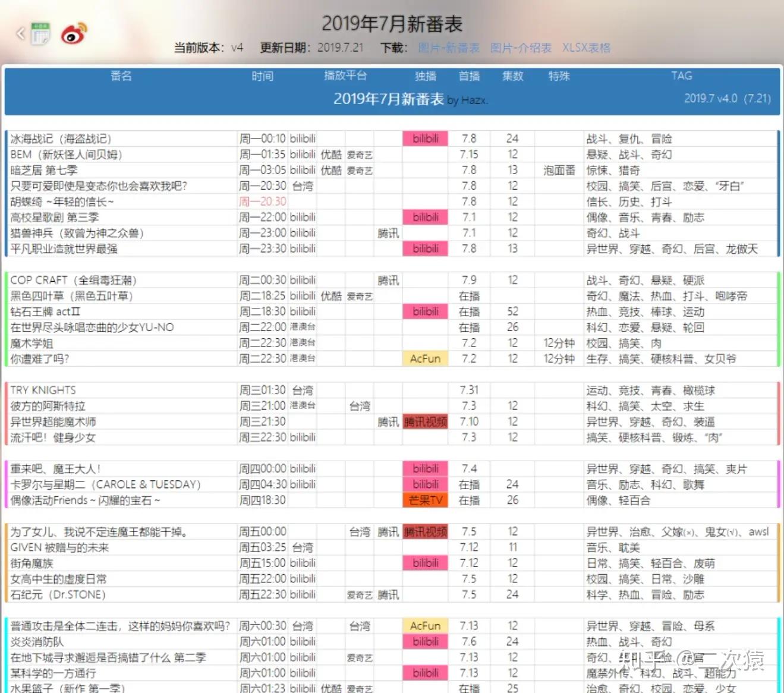Select the 女高中生的虚度日常 title
This screenshot has height=693, width=784.
pos(58,579)
